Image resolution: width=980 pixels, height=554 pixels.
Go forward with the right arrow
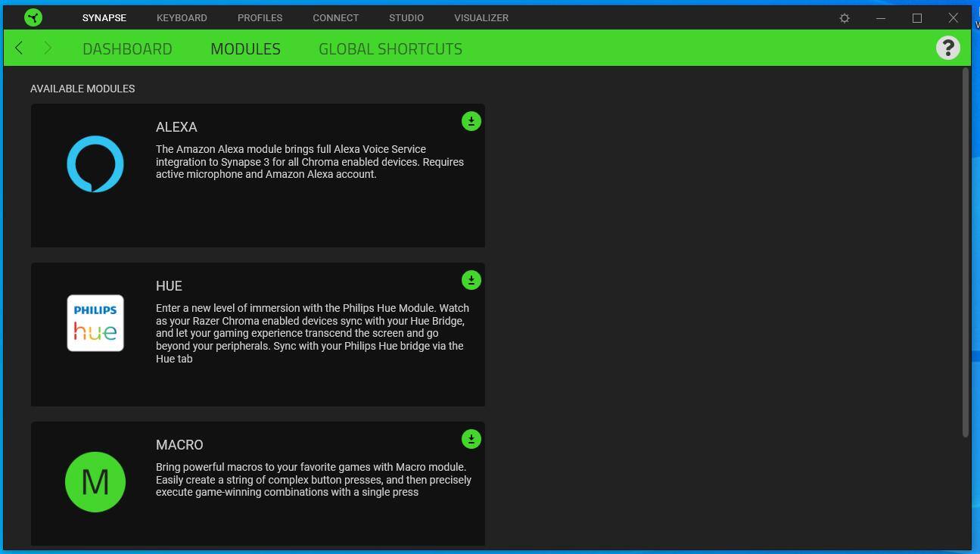click(48, 48)
